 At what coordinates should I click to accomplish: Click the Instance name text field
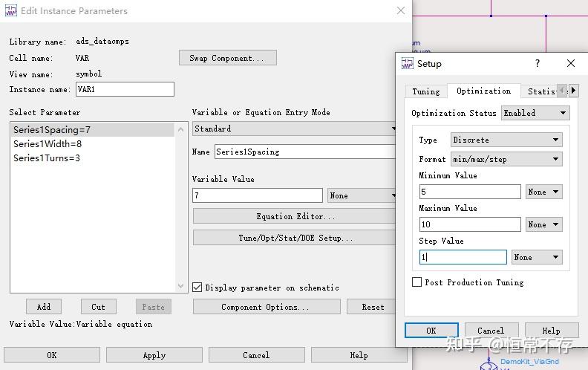pos(125,89)
